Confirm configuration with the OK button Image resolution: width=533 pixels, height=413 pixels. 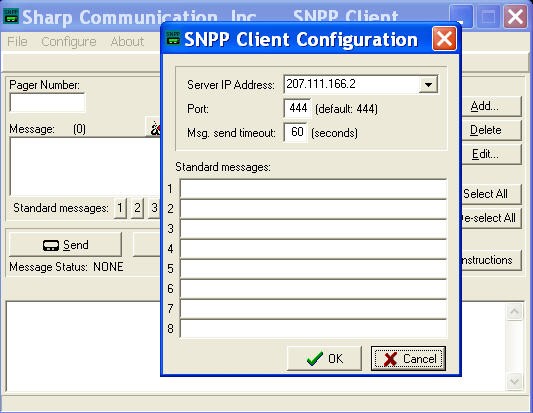(324, 358)
